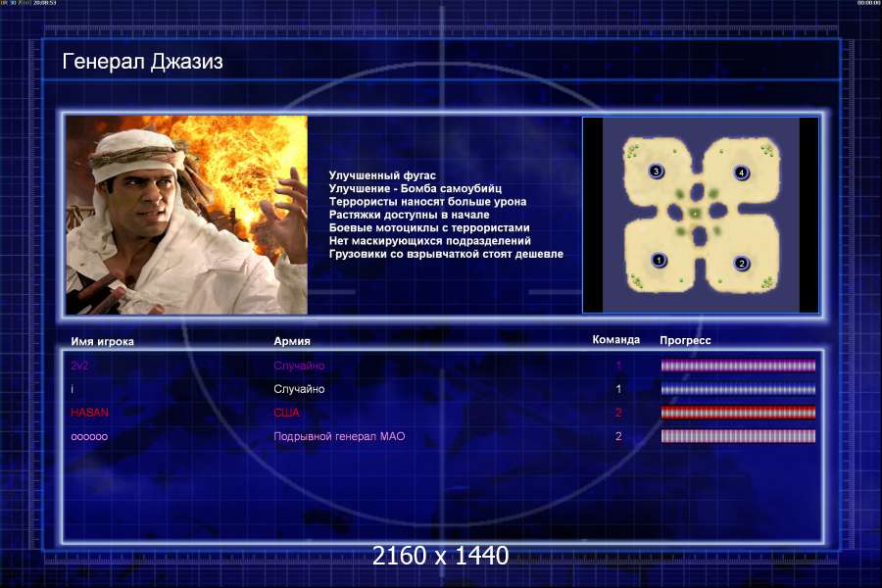The width and height of the screenshot is (882, 588).
Task: Click team number for player i
Action: click(x=618, y=389)
